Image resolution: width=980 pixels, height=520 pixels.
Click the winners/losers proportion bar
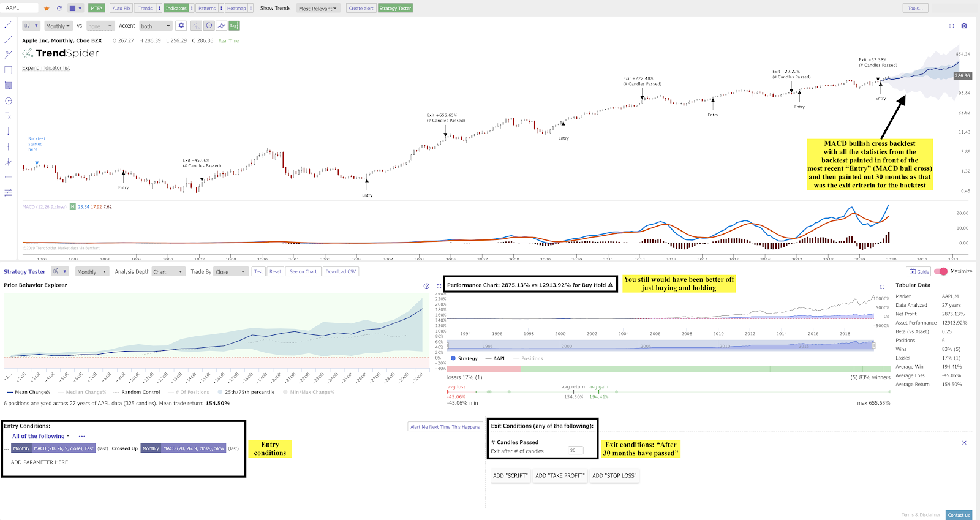coord(669,369)
